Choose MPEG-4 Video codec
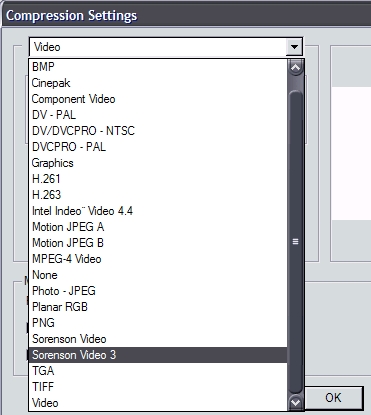This screenshot has height=415, width=371. click(158, 259)
